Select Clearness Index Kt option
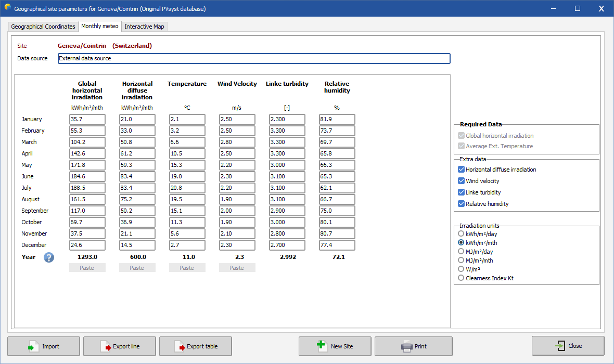The image size is (614, 364). tap(461, 278)
